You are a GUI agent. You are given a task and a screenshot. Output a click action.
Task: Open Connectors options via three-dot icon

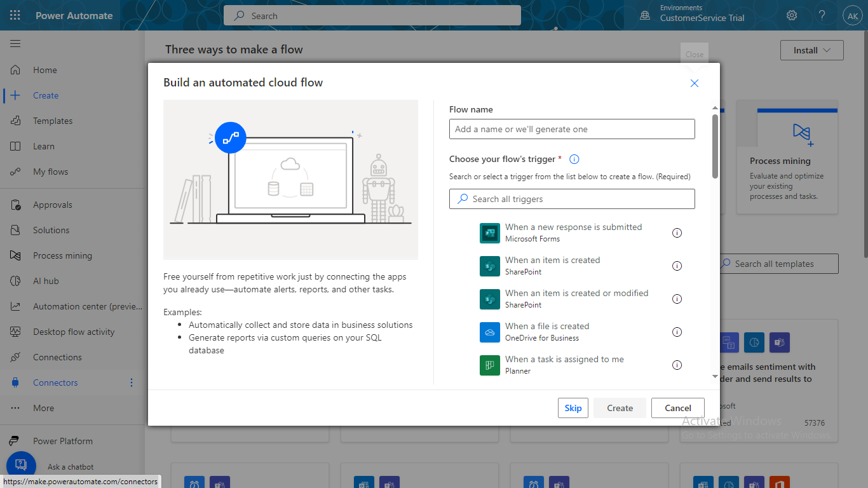pyautogui.click(x=132, y=383)
